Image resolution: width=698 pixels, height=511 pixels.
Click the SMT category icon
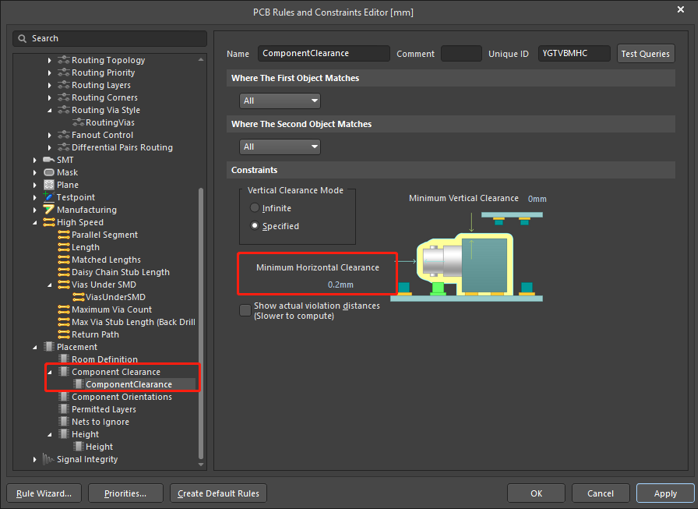[x=49, y=160]
